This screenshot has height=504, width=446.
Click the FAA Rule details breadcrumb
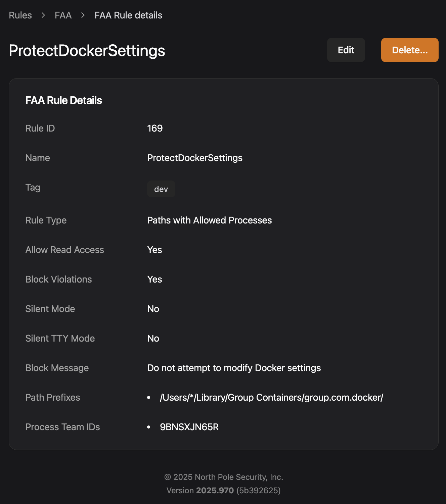128,15
